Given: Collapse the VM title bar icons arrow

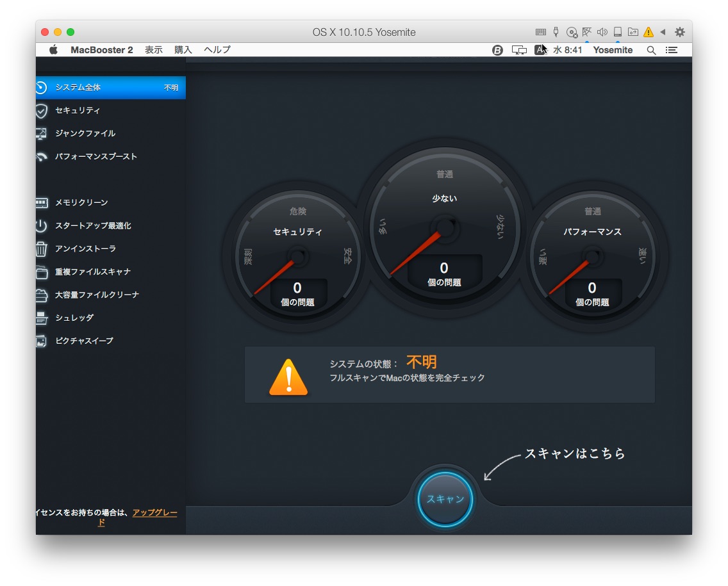Looking at the screenshot, I should 663,32.
